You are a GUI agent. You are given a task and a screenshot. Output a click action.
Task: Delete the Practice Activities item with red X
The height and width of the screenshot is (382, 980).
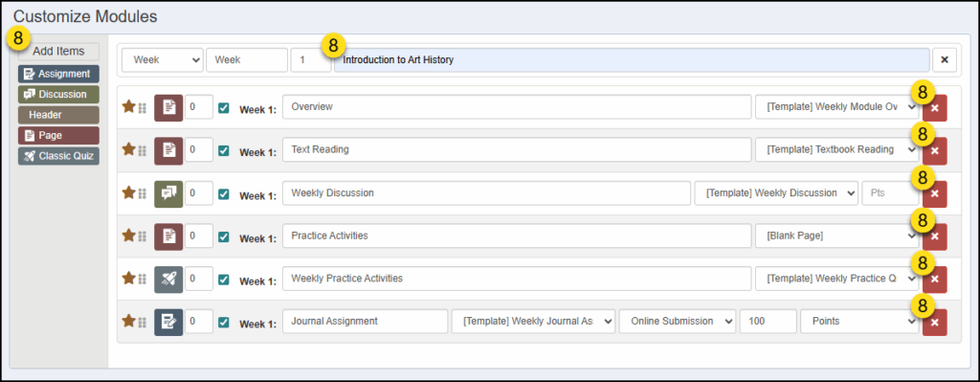(934, 236)
